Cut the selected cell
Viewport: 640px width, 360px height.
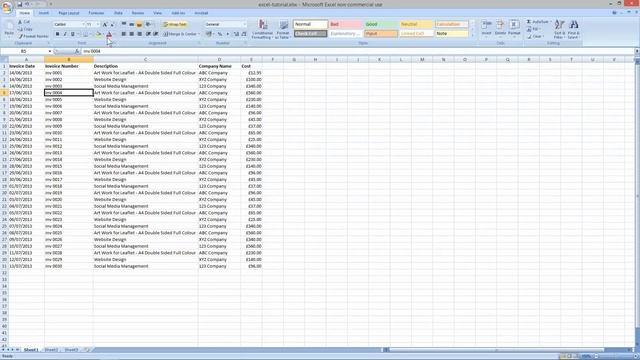(x=24, y=22)
